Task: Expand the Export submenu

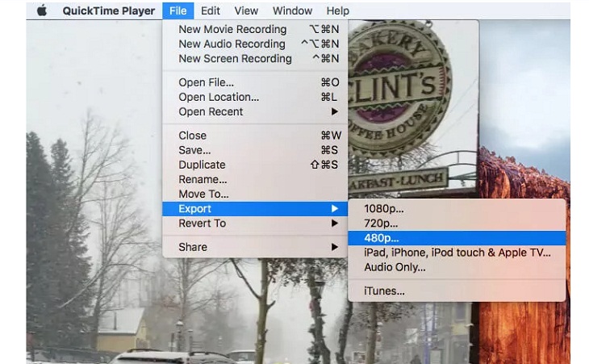Action: [255, 208]
